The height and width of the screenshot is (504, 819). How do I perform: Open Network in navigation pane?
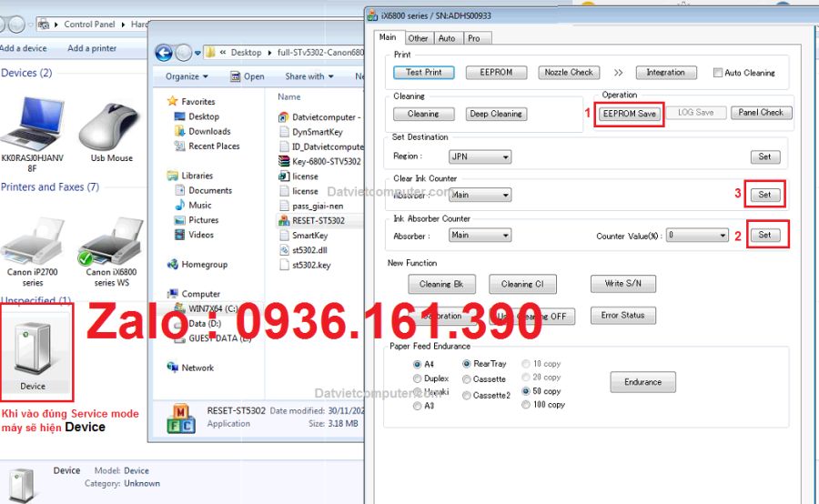(191, 368)
